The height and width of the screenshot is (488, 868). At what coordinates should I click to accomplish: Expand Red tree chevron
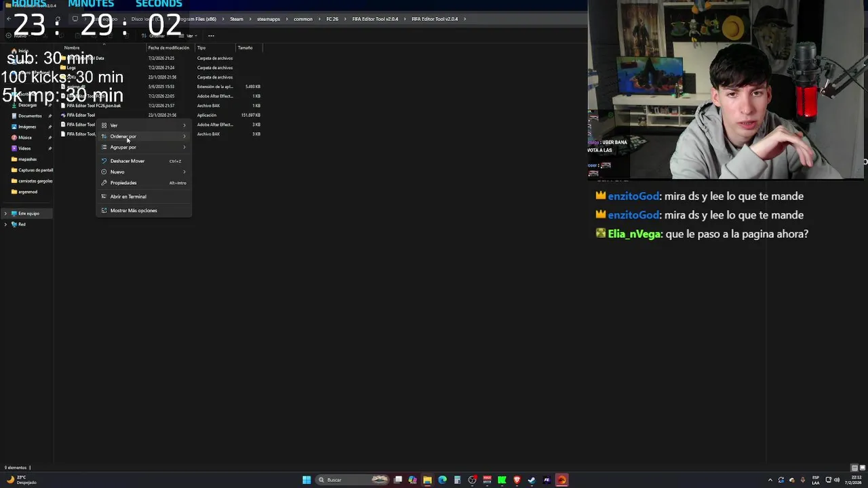(5, 224)
